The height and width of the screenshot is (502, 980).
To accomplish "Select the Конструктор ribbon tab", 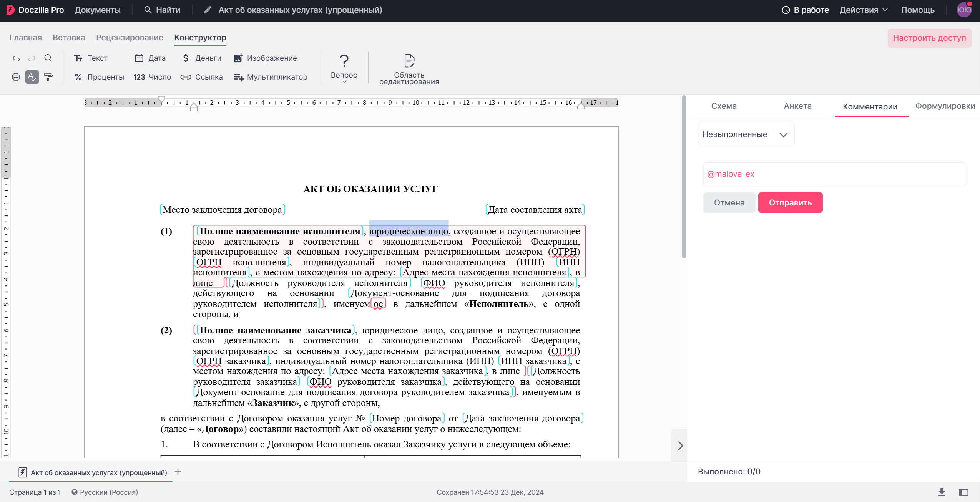I will (200, 38).
